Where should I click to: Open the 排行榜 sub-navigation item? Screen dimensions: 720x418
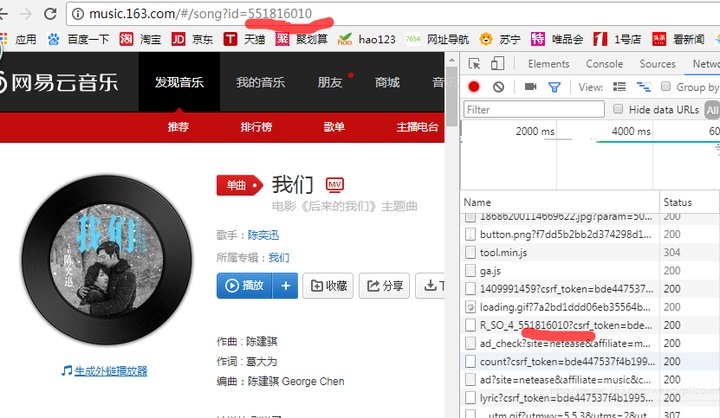pos(256,127)
